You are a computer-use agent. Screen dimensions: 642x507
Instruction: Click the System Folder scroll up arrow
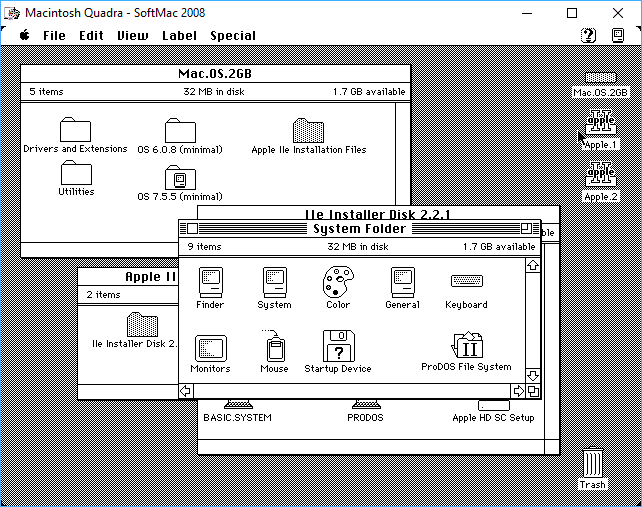(533, 265)
